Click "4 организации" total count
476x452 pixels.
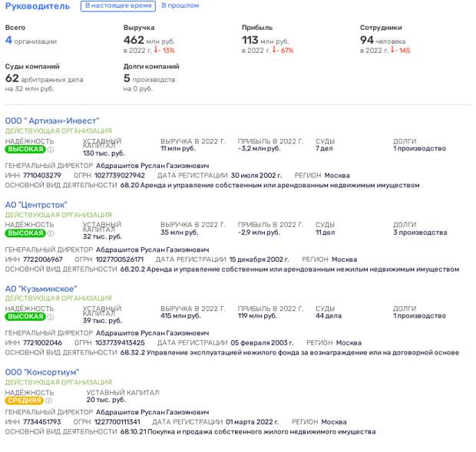[31, 41]
